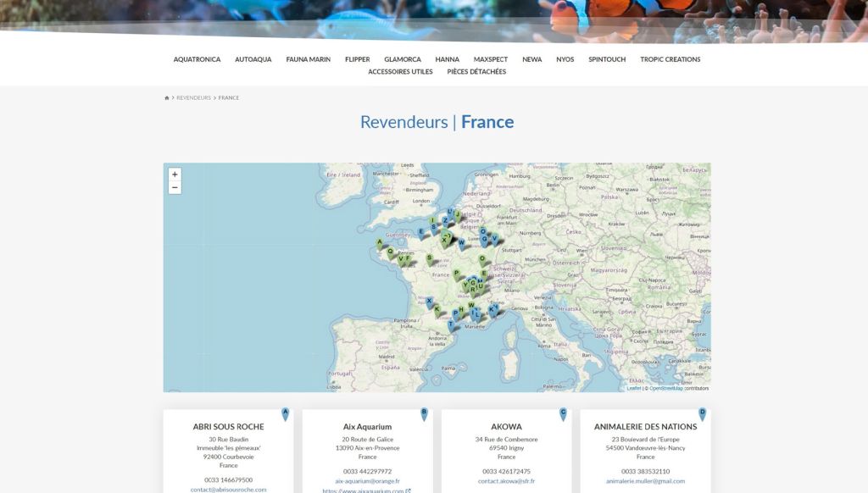Select the green O marker in eastern France

(x=482, y=260)
